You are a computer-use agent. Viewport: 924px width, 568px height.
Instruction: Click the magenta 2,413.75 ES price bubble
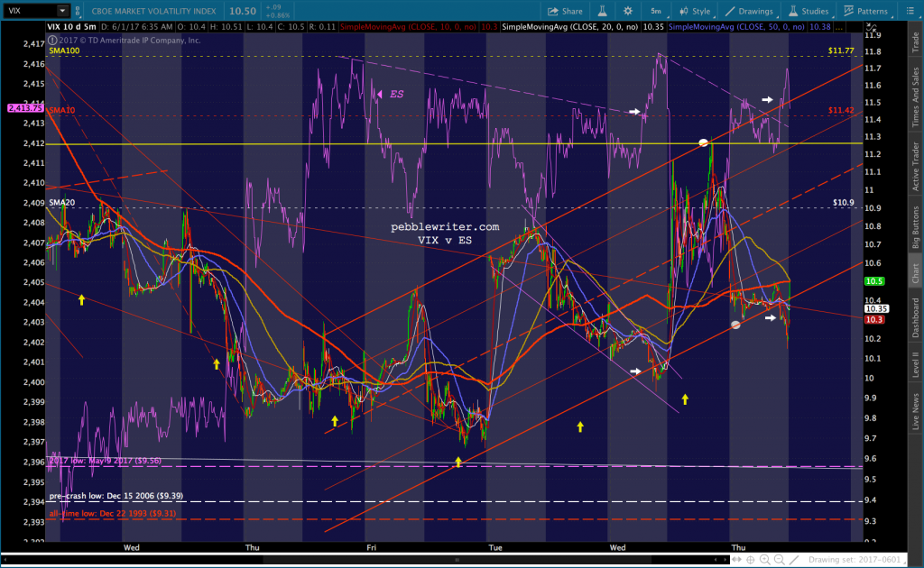pyautogui.click(x=25, y=108)
